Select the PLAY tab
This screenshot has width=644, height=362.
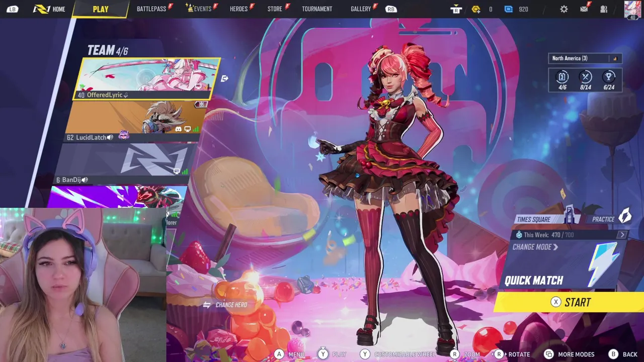pos(101,9)
